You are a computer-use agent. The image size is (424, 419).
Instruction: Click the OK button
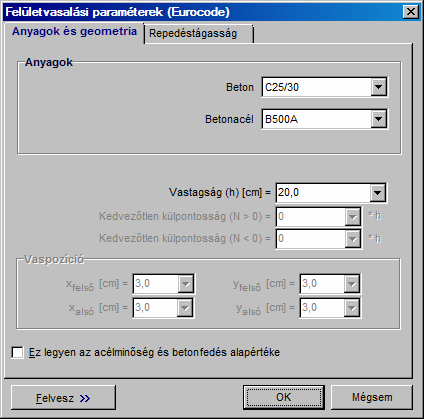point(283,397)
